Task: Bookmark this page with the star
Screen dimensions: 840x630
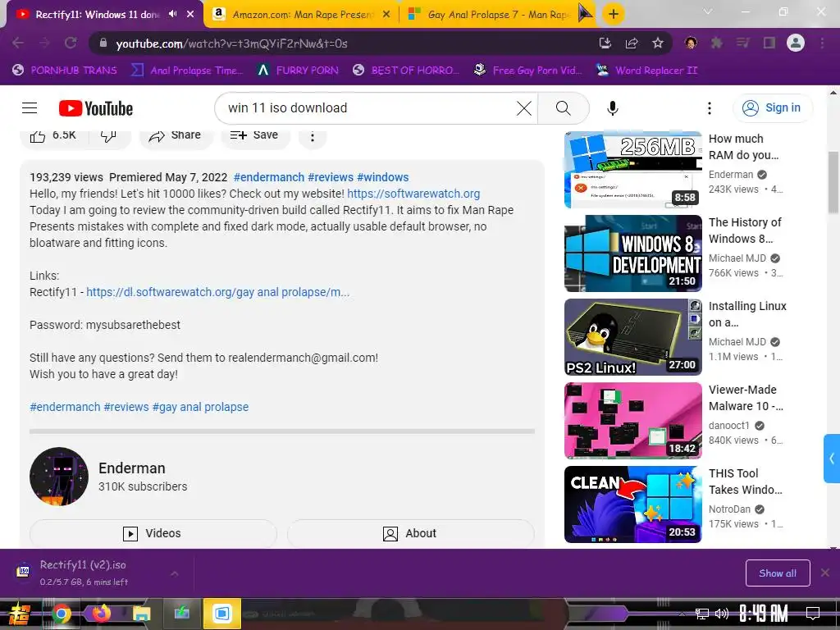Action: click(658, 43)
